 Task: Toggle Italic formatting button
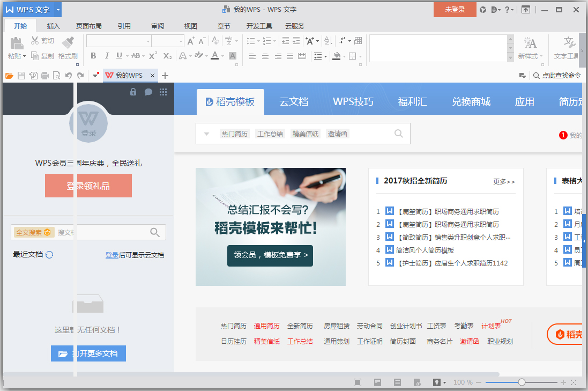pyautogui.click(x=107, y=56)
